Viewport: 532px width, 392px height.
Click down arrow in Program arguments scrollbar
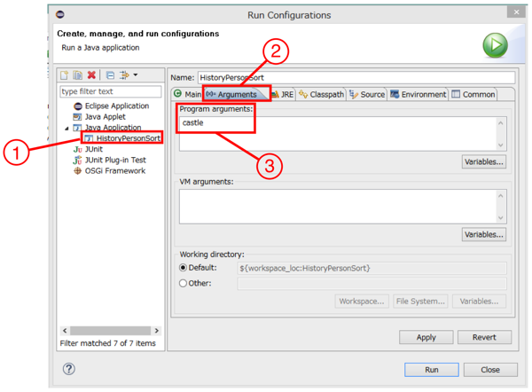(x=501, y=145)
